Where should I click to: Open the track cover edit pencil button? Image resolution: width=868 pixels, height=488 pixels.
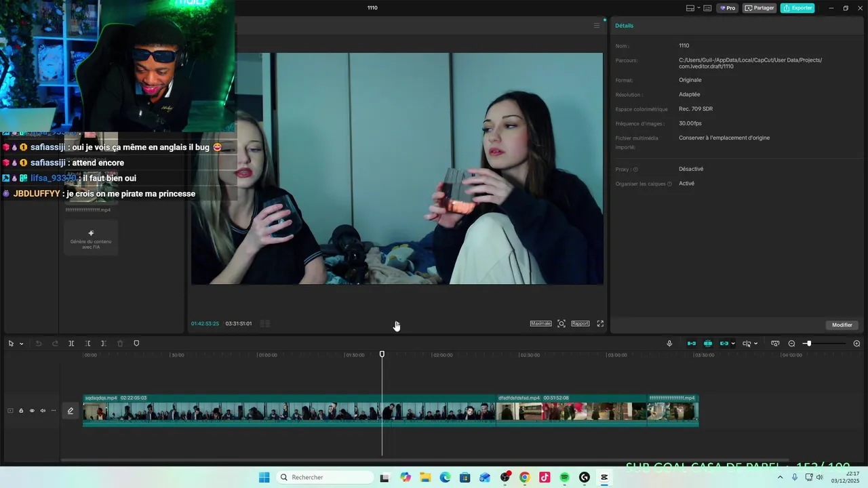click(x=70, y=411)
